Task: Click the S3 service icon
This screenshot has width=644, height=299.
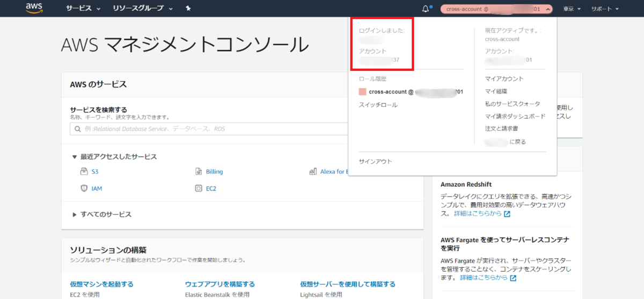Action: (84, 172)
